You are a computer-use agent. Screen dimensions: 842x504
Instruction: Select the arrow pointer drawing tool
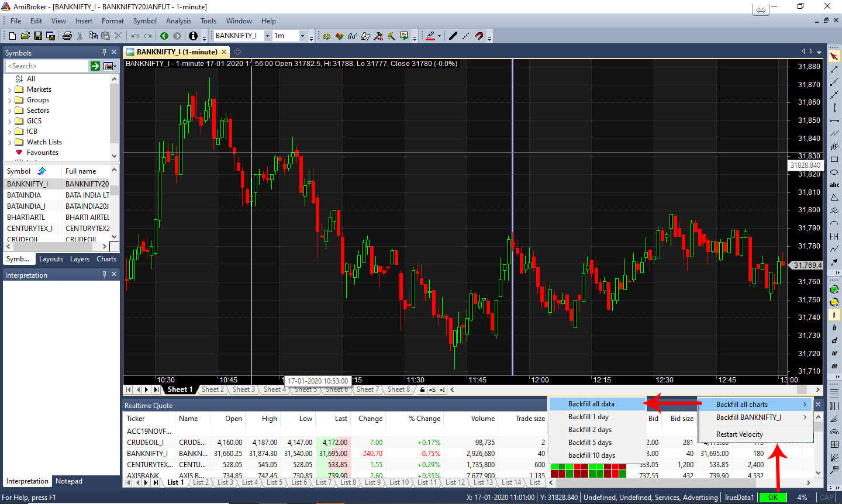834,56
